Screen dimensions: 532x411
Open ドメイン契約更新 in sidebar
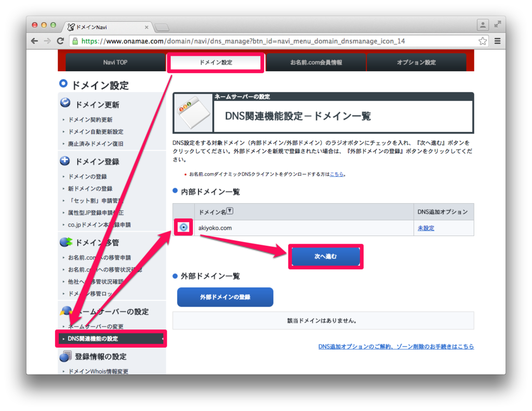pos(90,120)
